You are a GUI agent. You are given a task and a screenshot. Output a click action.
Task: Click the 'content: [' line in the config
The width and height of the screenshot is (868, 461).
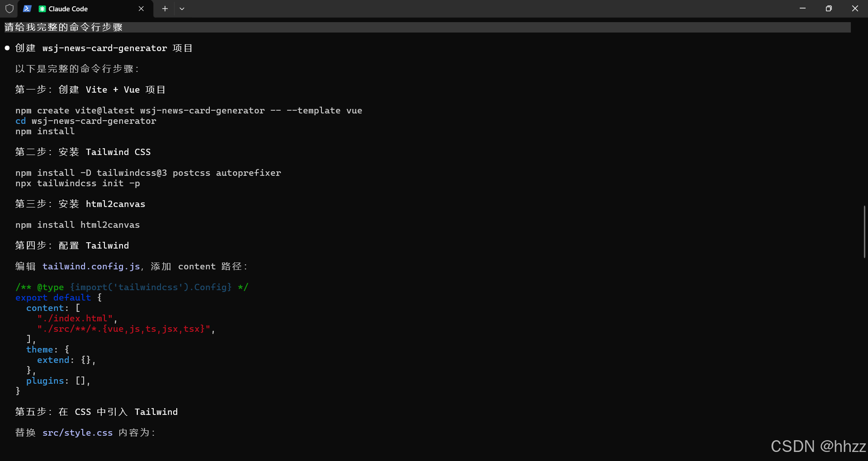pyautogui.click(x=53, y=308)
